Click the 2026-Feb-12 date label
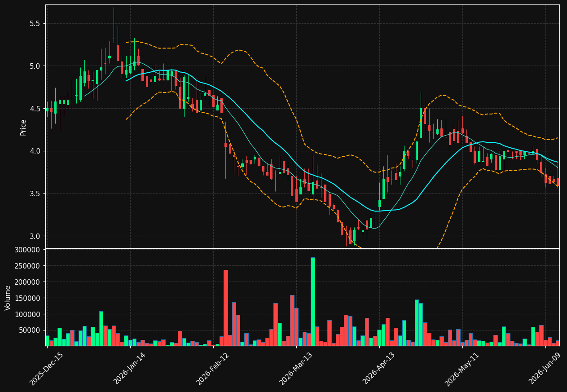This screenshot has height=392, width=567. pos(213,369)
